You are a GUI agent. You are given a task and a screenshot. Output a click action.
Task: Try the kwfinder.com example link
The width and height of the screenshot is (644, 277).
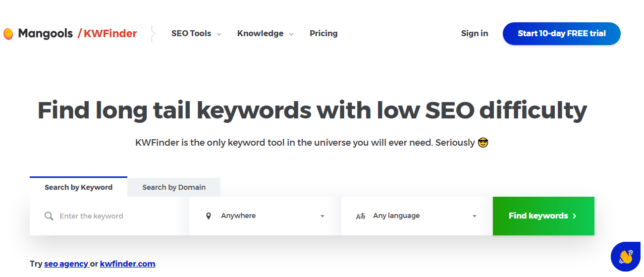(x=127, y=264)
